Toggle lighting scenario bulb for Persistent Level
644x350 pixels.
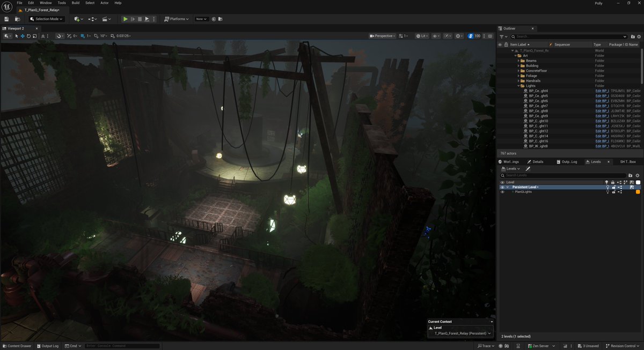pos(608,187)
